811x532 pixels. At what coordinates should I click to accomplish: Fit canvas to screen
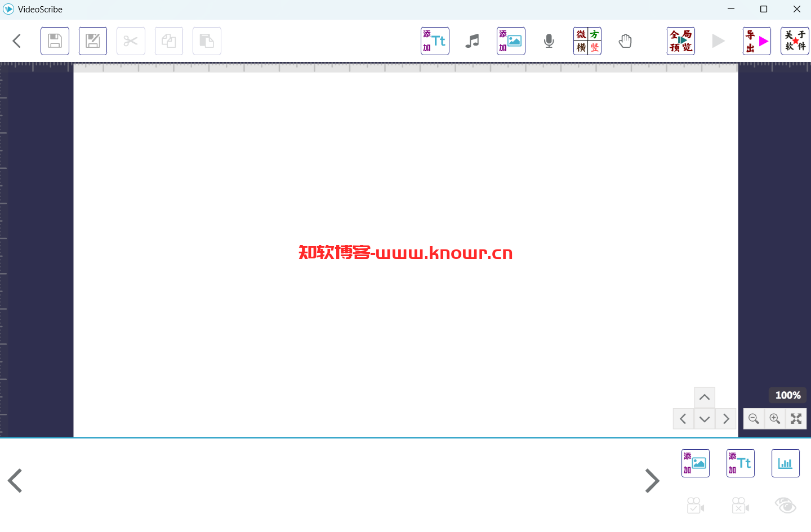796,419
